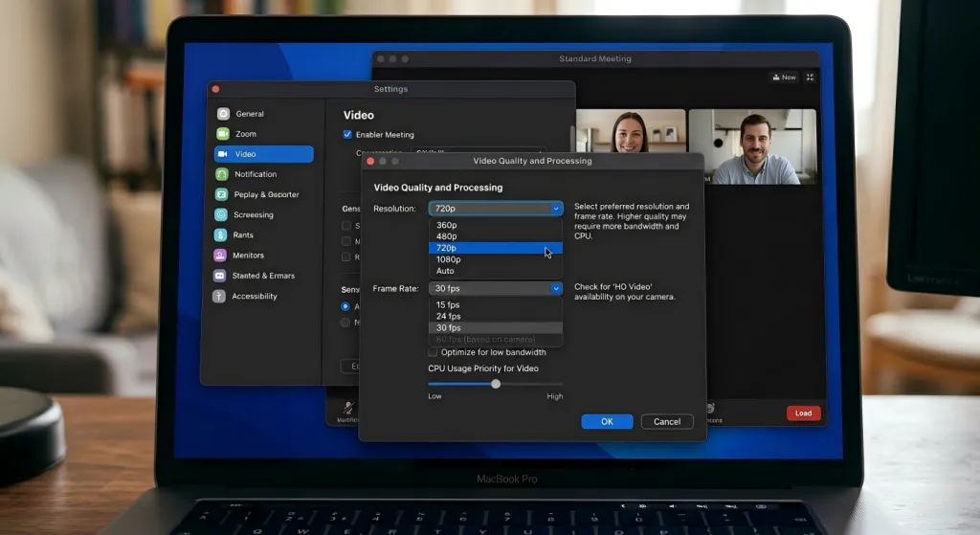Enable Optimize for low bandwidth checkbox
The height and width of the screenshot is (535, 980).
433,352
